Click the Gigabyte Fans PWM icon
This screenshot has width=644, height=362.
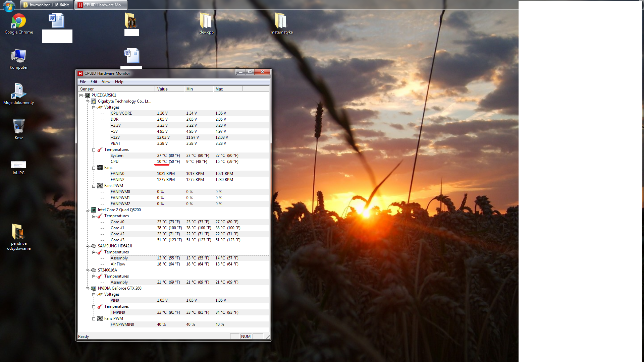100,186
